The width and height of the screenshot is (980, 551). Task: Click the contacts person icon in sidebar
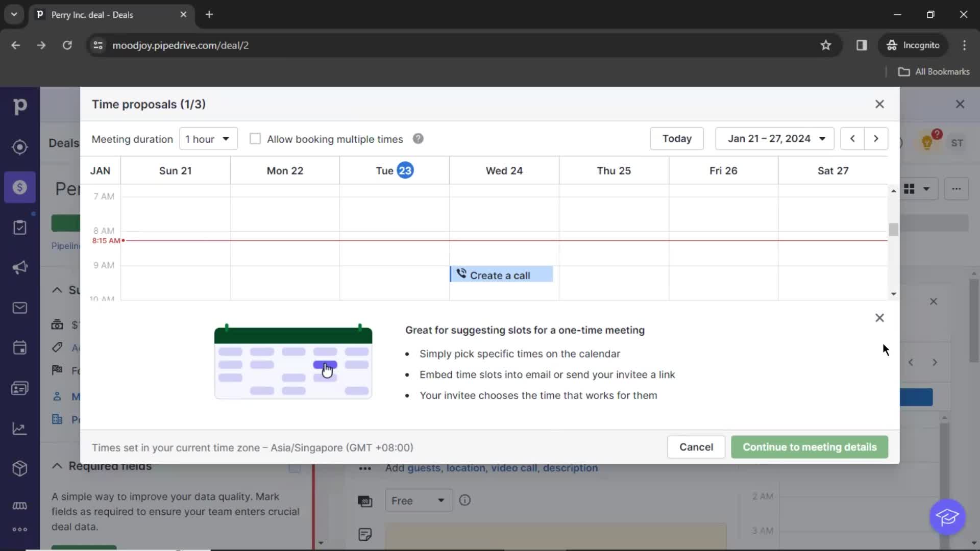19,388
